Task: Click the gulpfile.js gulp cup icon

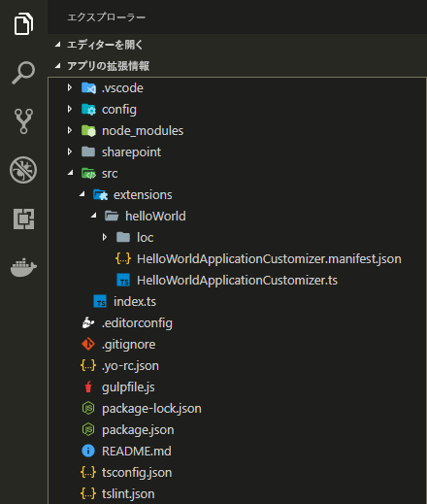Action: (x=88, y=386)
